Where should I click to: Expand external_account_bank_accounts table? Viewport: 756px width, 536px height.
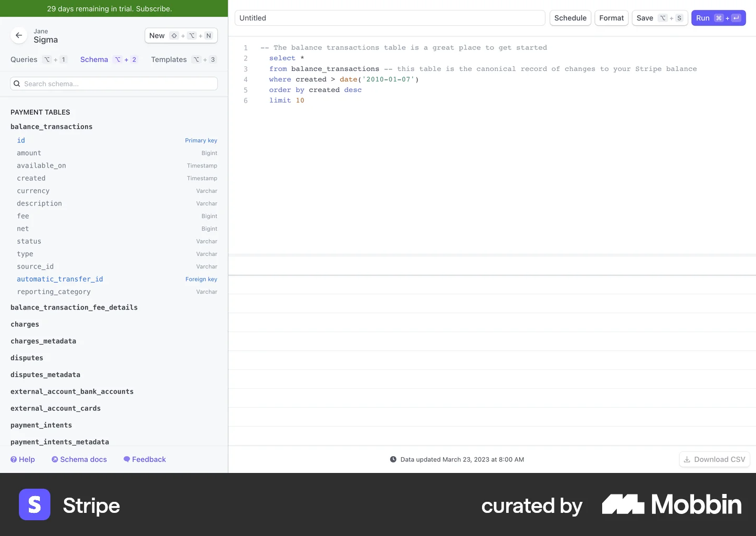72,391
